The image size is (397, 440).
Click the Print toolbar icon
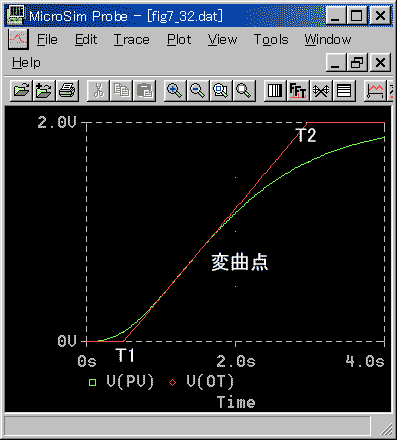coord(67,90)
